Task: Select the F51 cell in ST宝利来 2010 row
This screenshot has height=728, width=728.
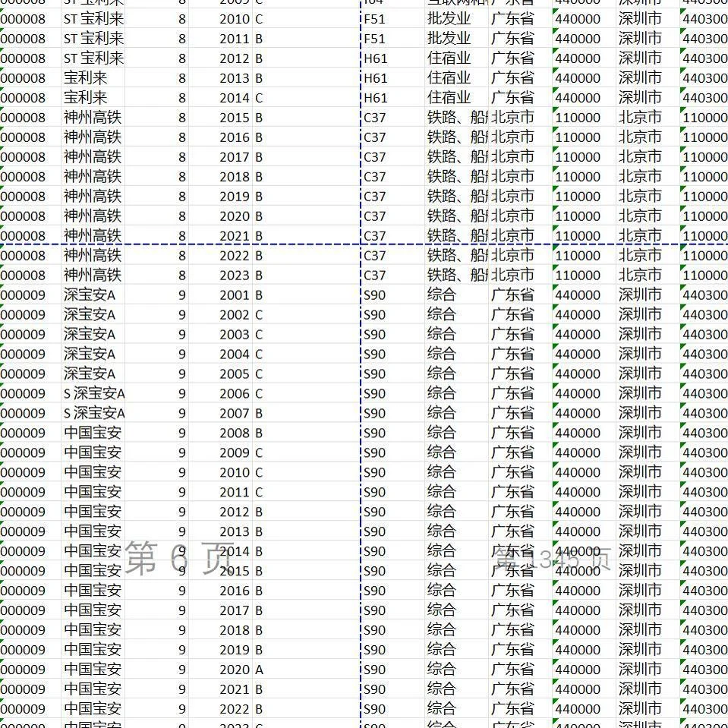Action: point(392,19)
